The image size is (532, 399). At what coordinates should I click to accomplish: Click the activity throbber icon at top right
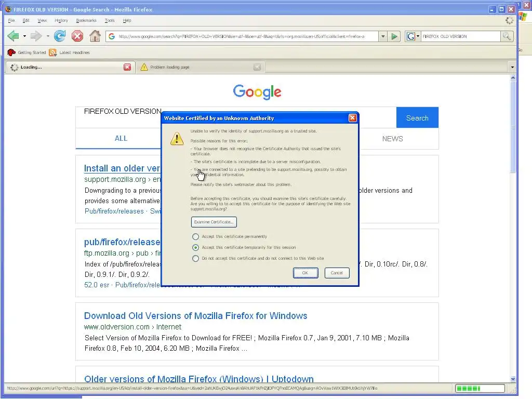pyautogui.click(x=509, y=20)
